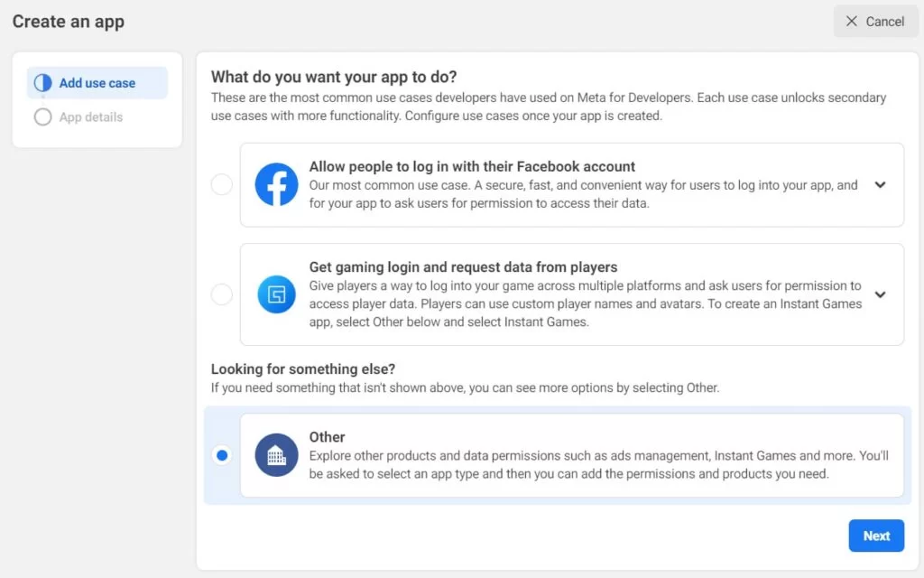924x578 pixels.
Task: Expand the gaming login use case chevron
Action: click(880, 294)
